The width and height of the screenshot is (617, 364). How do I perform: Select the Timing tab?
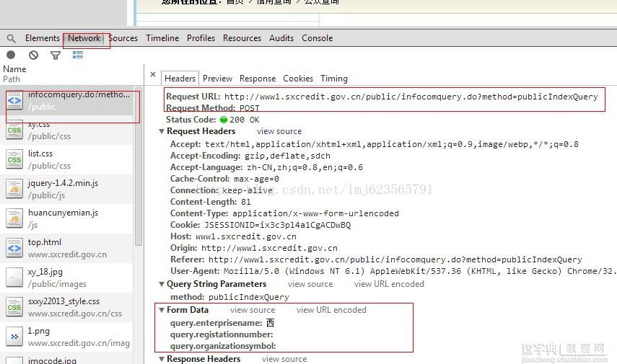coord(334,79)
